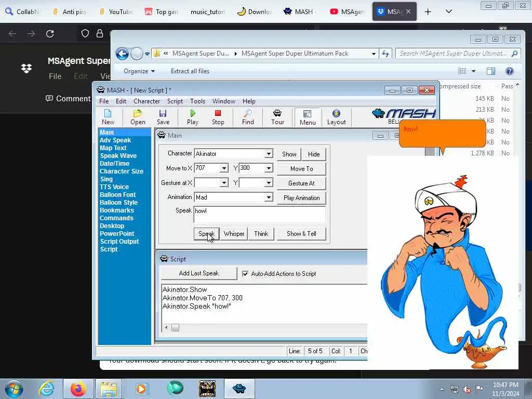Click the Show & Tell button
Viewport: 532px width, 399px height.
[x=301, y=234]
